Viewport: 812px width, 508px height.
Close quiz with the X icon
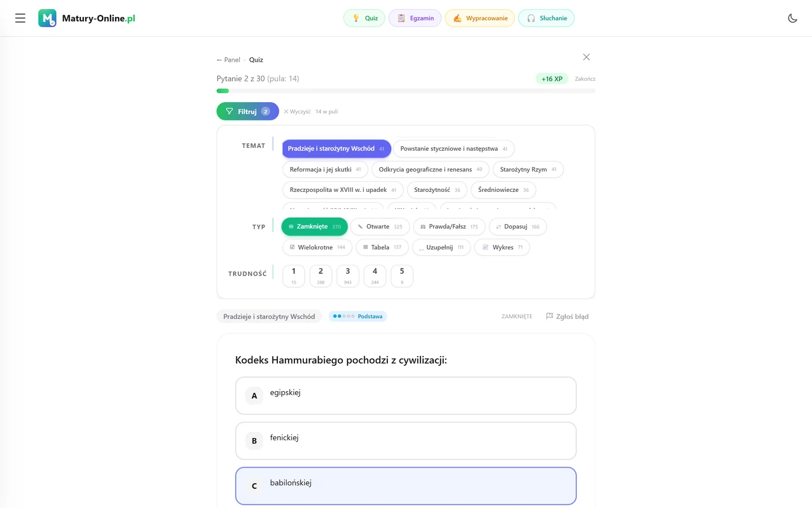pos(586,57)
